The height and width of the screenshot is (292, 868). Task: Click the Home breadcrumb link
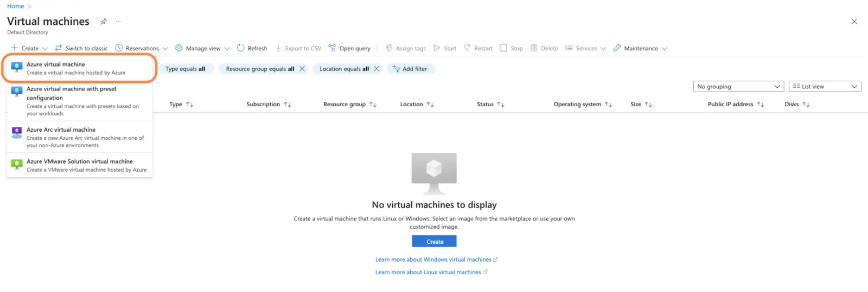[15, 6]
